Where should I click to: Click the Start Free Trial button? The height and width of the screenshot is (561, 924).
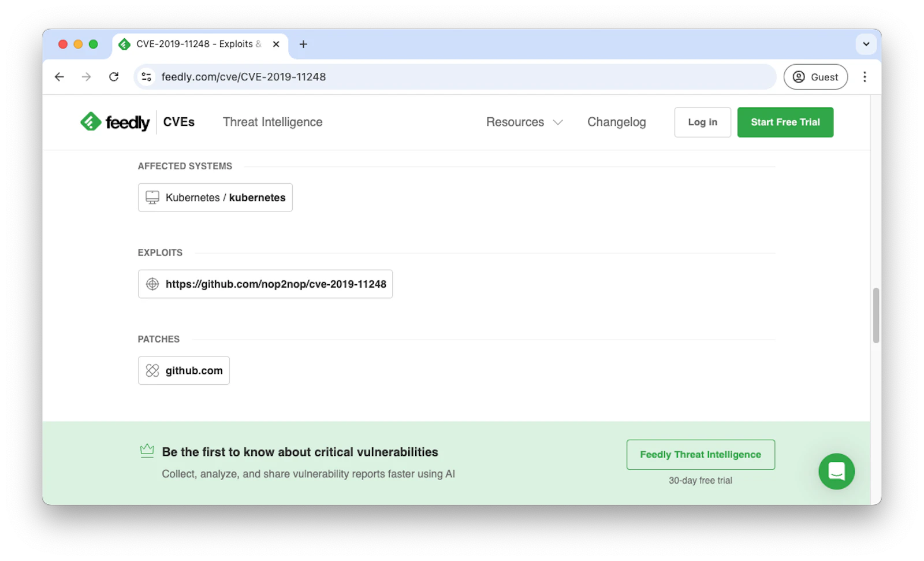(x=785, y=122)
